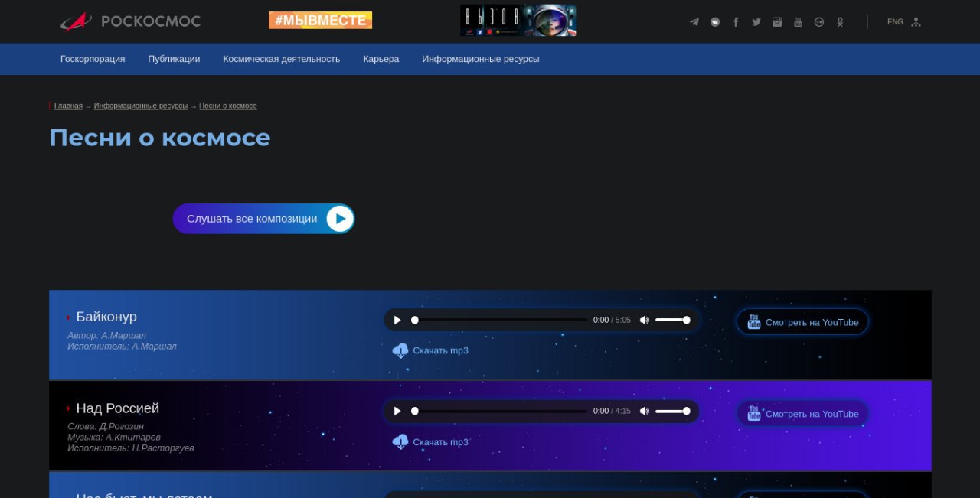980x498 pixels.
Task: Open the Информационные ресурсы menu
Action: (481, 59)
